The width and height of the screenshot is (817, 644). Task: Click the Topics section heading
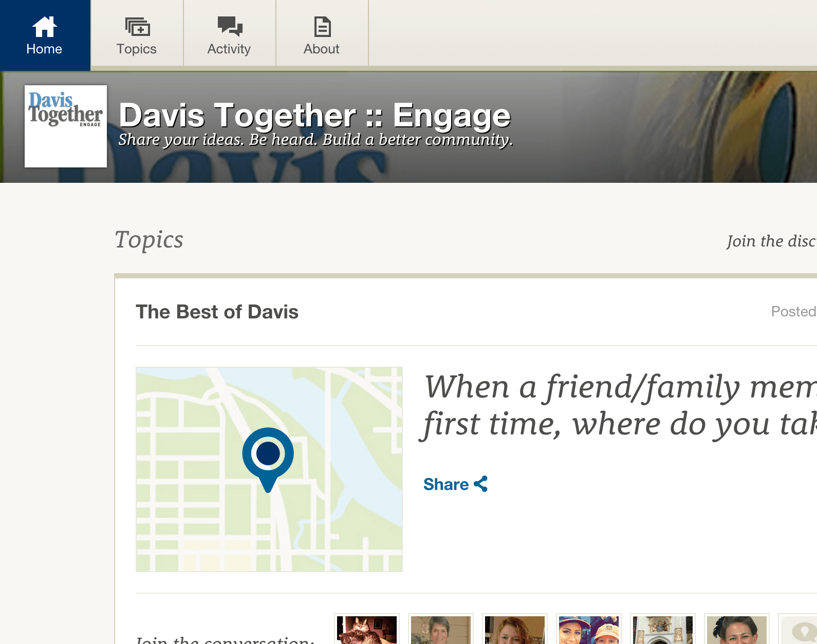149,240
